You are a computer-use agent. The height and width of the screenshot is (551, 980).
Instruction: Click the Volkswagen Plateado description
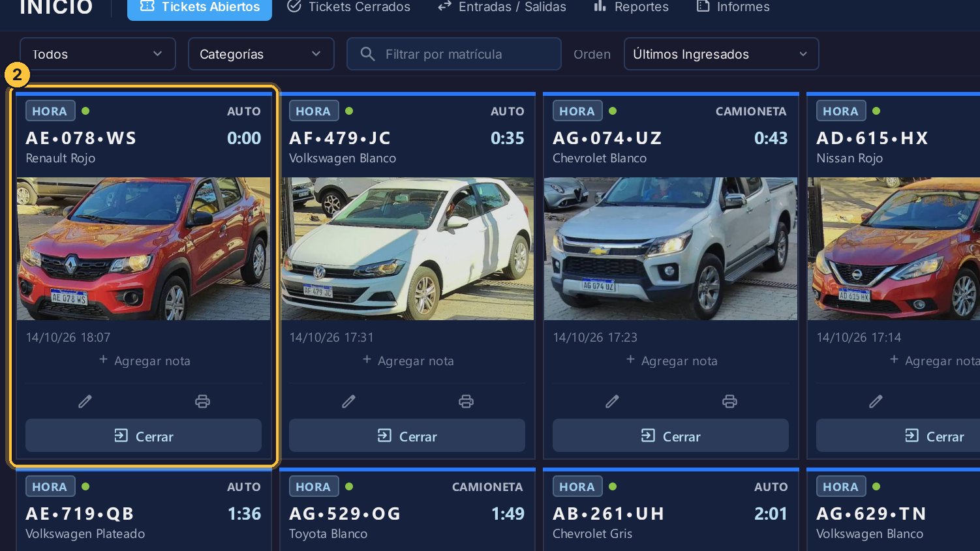coord(85,533)
